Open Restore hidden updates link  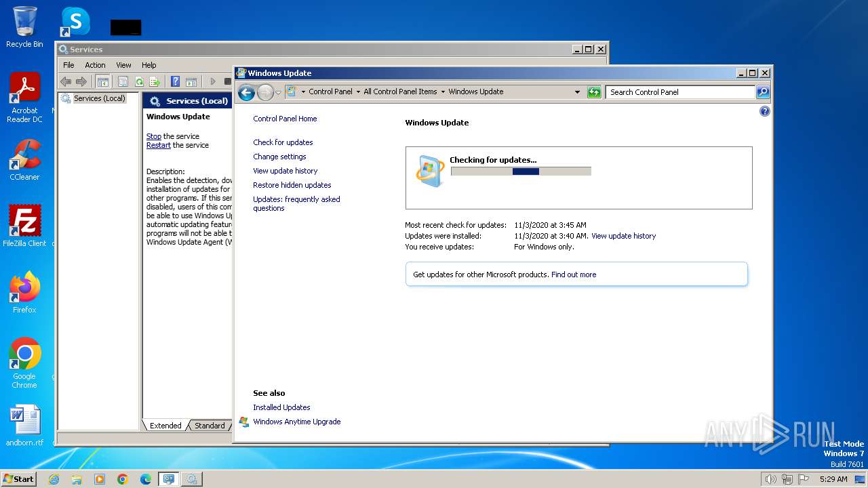[x=292, y=185]
